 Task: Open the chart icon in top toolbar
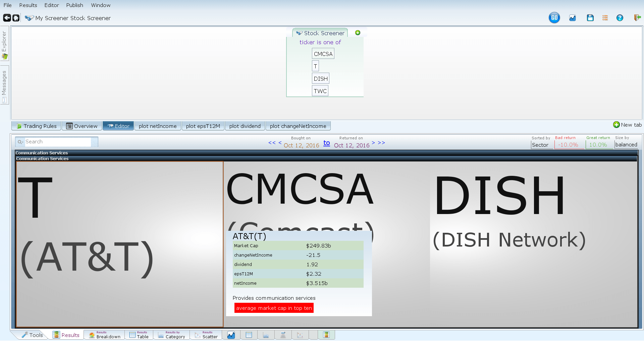573,18
